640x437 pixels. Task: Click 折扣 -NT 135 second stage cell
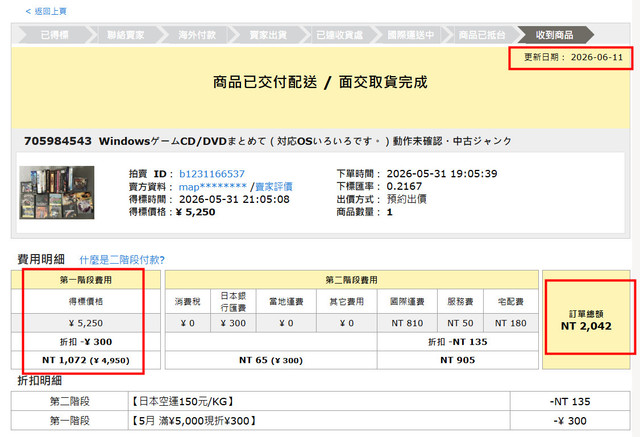point(458,342)
